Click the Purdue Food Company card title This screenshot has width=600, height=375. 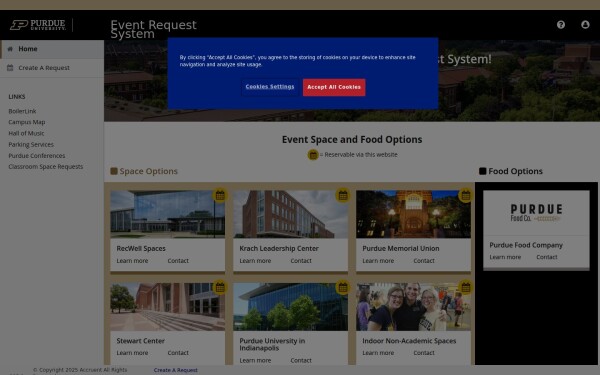[x=526, y=245]
